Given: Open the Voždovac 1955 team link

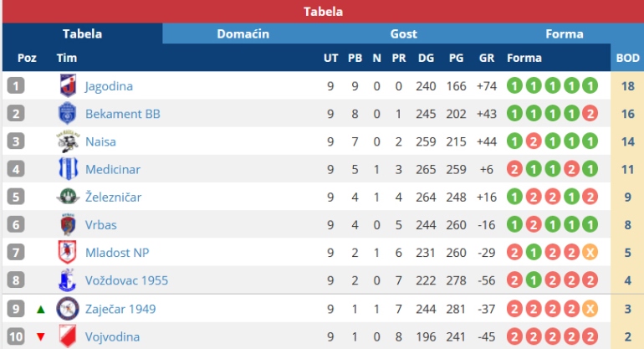Looking at the screenshot, I should pyautogui.click(x=126, y=280).
